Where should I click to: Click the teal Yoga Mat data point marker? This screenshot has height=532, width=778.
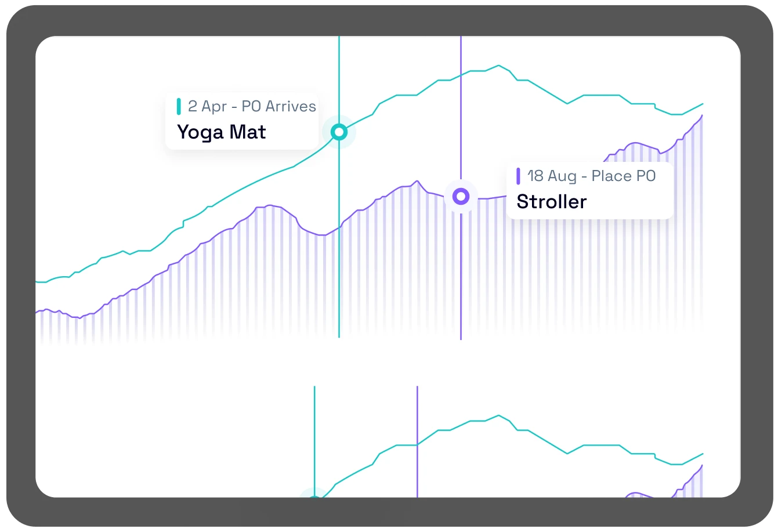(339, 132)
